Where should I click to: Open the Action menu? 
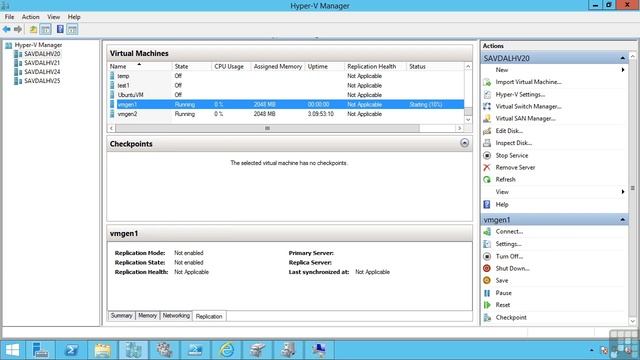coord(31,17)
